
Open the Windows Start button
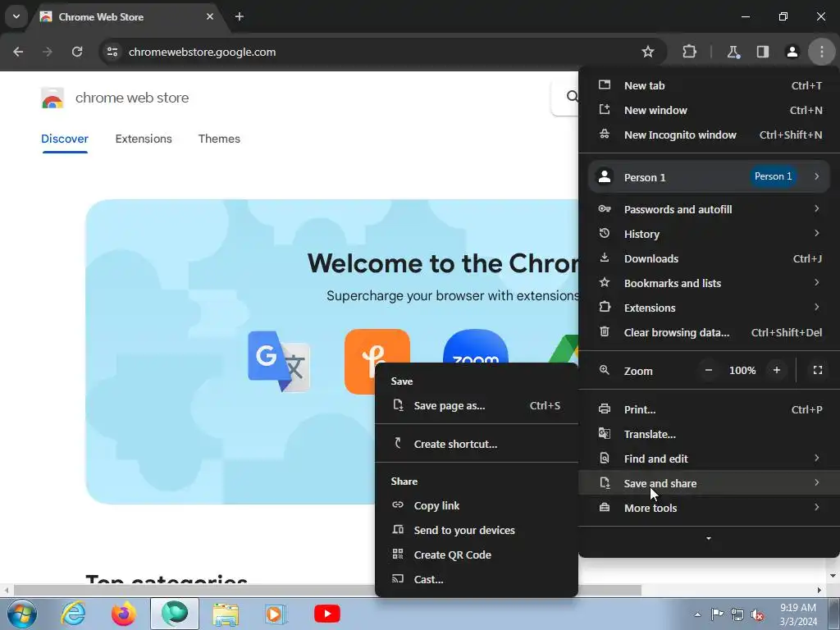[x=21, y=614]
